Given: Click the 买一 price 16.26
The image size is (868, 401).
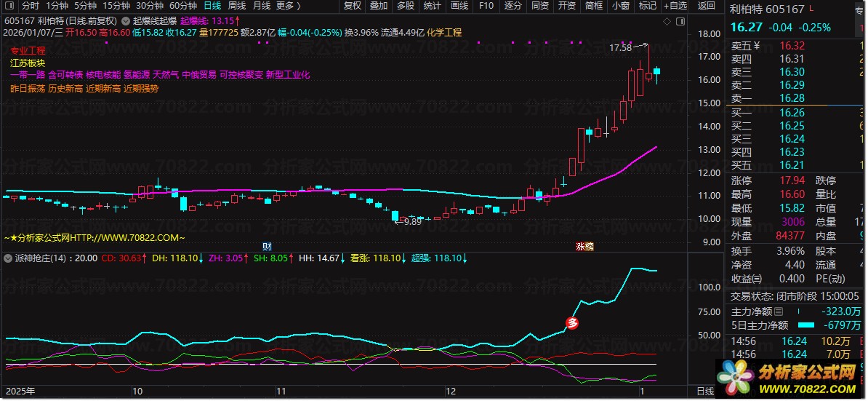Looking at the screenshot, I should pyautogui.click(x=791, y=113).
